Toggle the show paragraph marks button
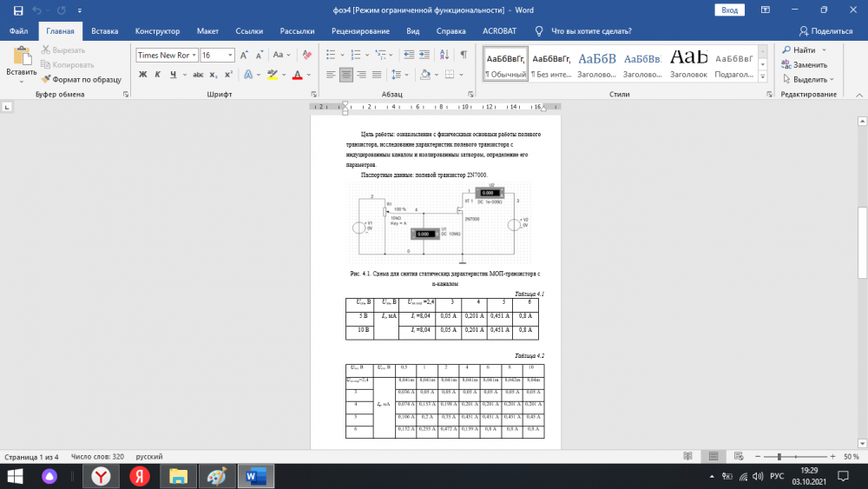Viewport: 868px width, 489px height. click(464, 55)
